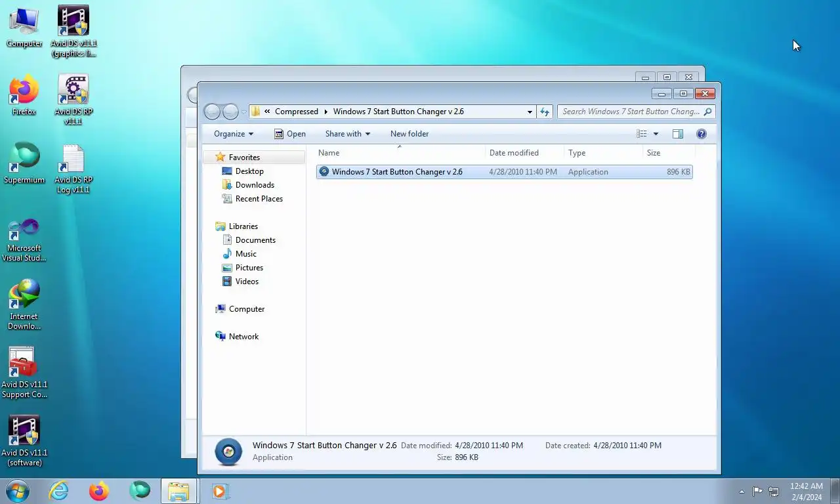Image resolution: width=840 pixels, height=504 pixels.
Task: Open the clock showing 12:42 AM
Action: coord(806,492)
